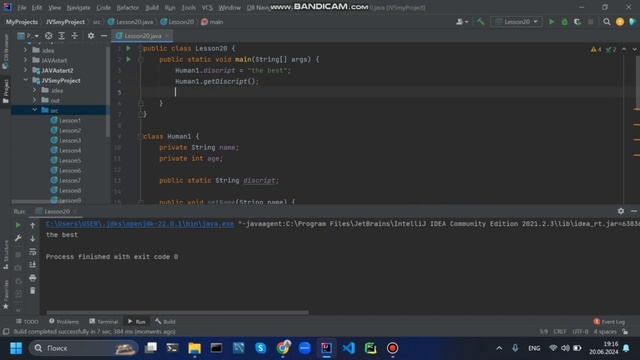Click the Windows Start button
The height and width of the screenshot is (360, 640).
click(16, 348)
